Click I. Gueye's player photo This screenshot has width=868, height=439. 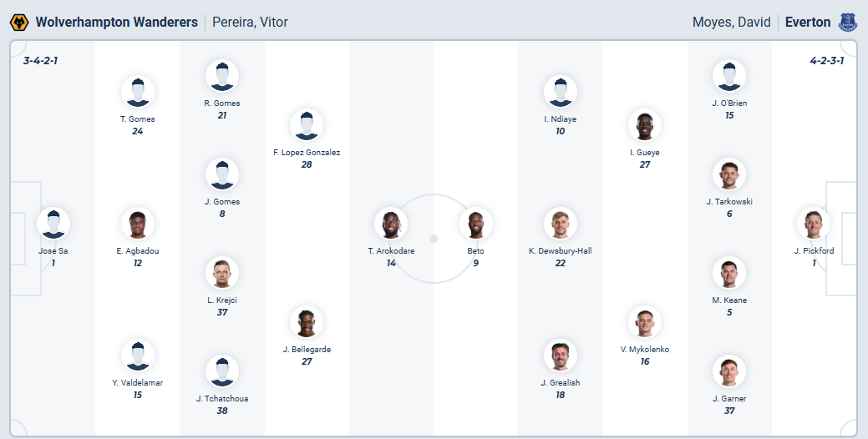click(x=644, y=125)
